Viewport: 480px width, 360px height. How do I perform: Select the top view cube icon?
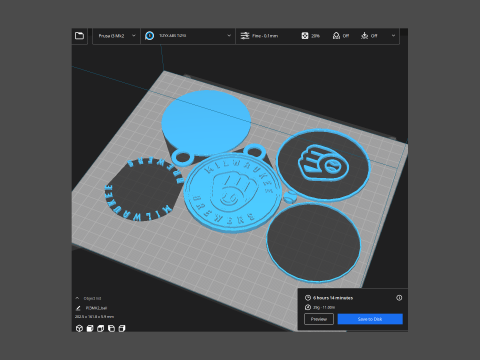coord(101,329)
